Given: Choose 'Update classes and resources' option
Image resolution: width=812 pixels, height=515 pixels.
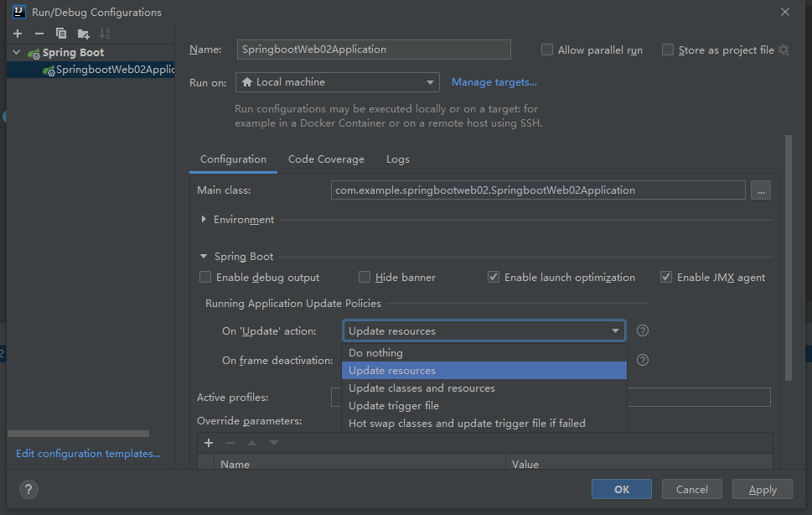Looking at the screenshot, I should pyautogui.click(x=422, y=388).
